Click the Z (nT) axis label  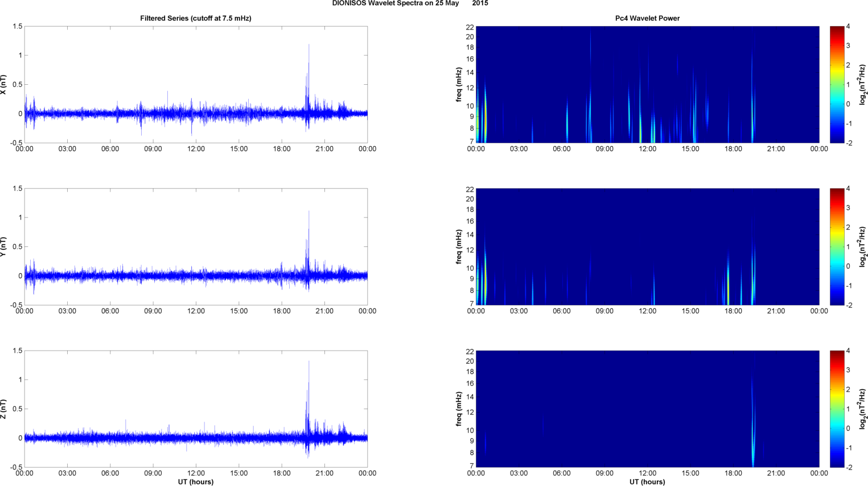coord(3,409)
